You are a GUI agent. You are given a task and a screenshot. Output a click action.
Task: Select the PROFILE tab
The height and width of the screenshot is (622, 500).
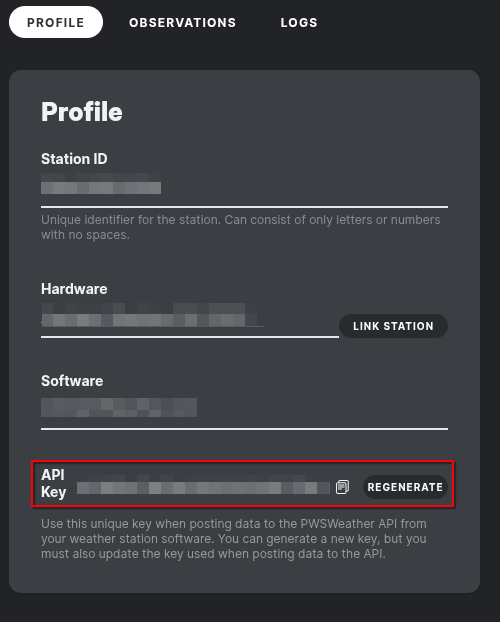(56, 22)
